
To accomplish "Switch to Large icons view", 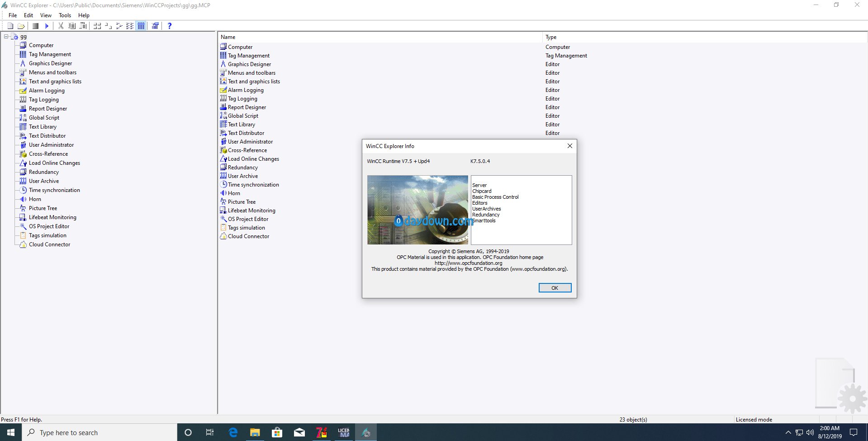I will 97,26.
